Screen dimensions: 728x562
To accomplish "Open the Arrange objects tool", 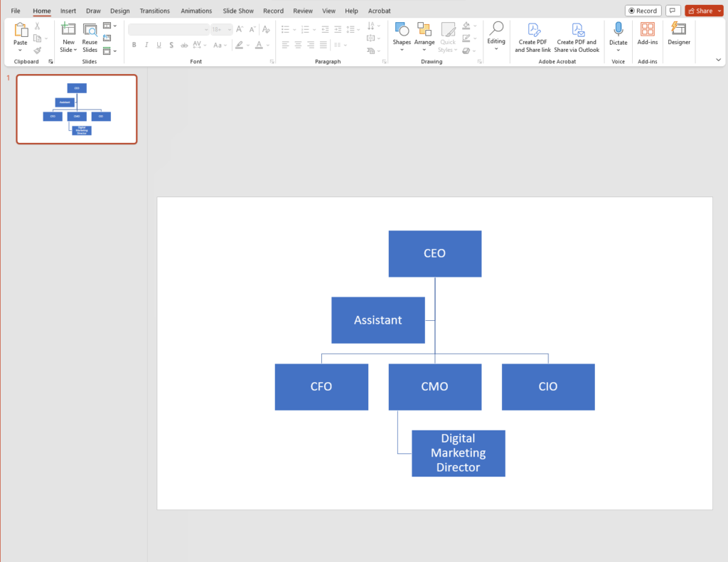I will click(424, 36).
